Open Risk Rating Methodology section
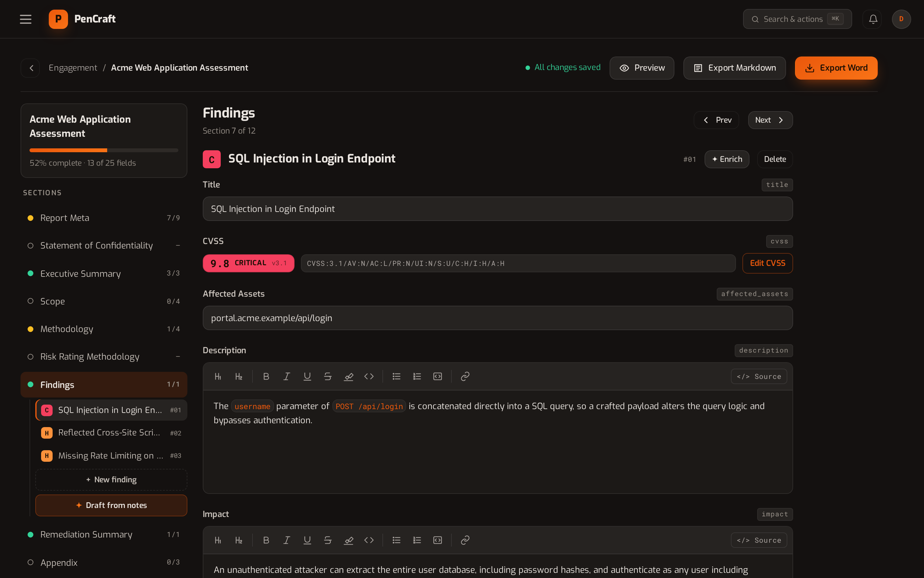This screenshot has height=578, width=924. point(104,357)
